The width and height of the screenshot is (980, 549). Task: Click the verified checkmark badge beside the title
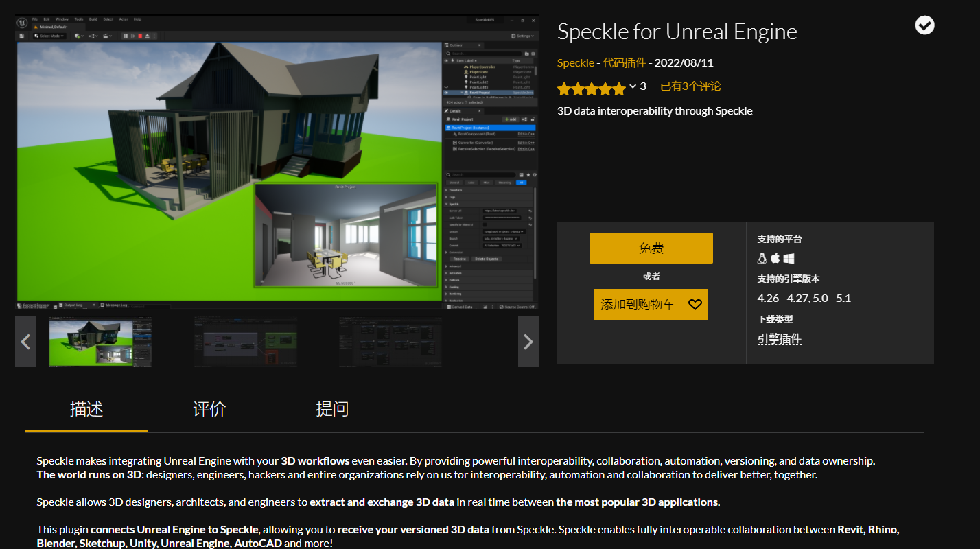[924, 25]
